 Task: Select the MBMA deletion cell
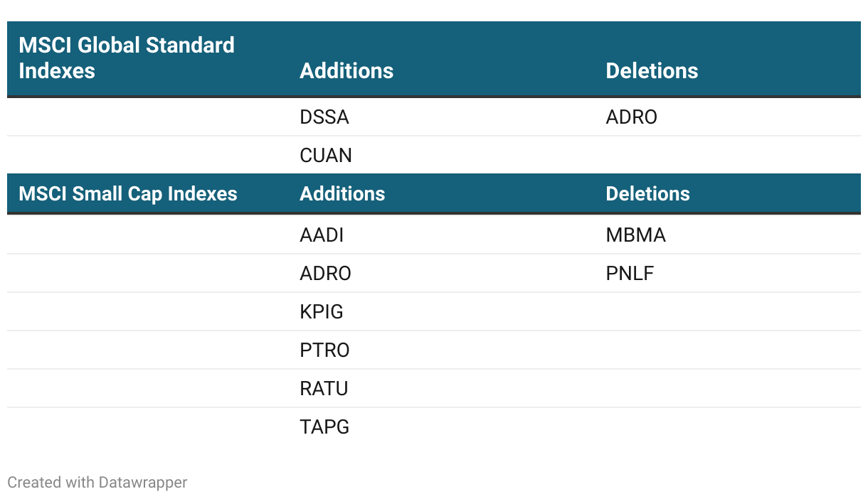tap(635, 235)
